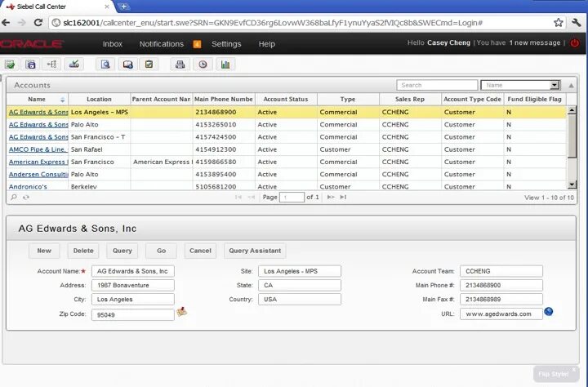588x387 pixels.
Task: Jump to last page arrow in pager
Action: [x=343, y=197]
